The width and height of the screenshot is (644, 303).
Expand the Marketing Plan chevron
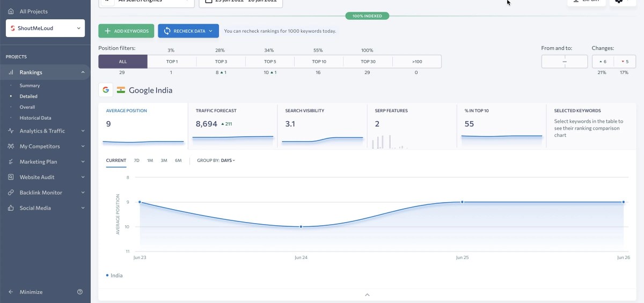point(83,161)
